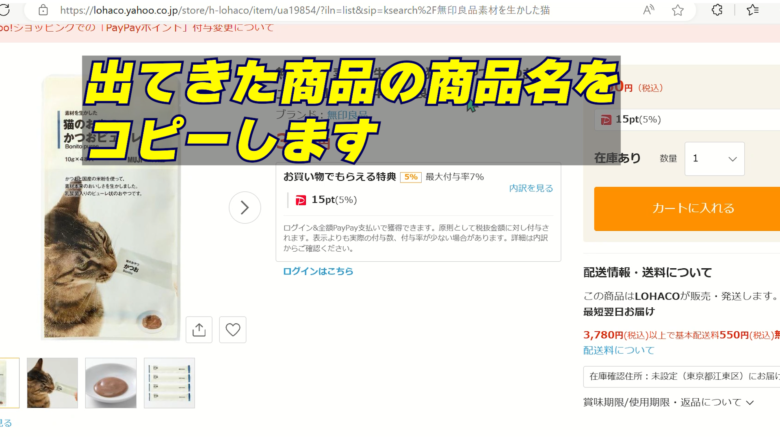Click the share icon below product image
The image size is (780, 439).
point(199,330)
